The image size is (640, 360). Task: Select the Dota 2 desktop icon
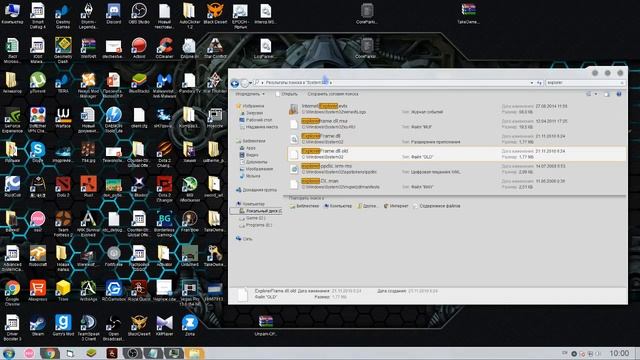63,187
